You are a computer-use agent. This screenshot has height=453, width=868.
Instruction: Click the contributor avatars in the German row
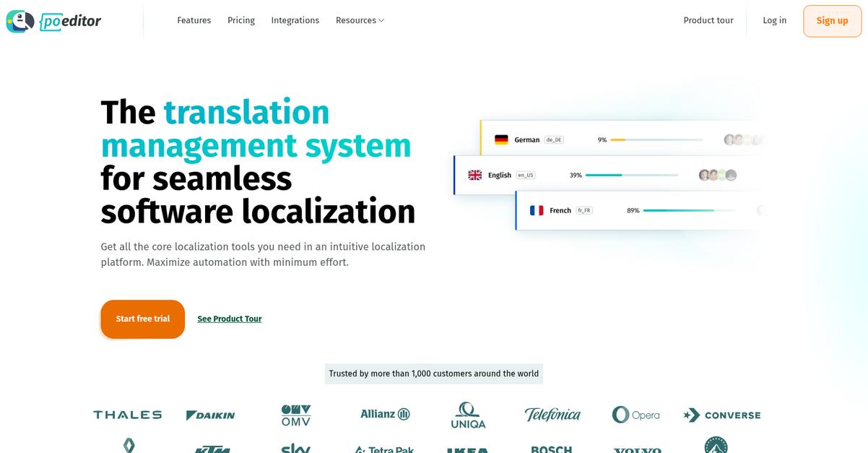[x=743, y=140]
